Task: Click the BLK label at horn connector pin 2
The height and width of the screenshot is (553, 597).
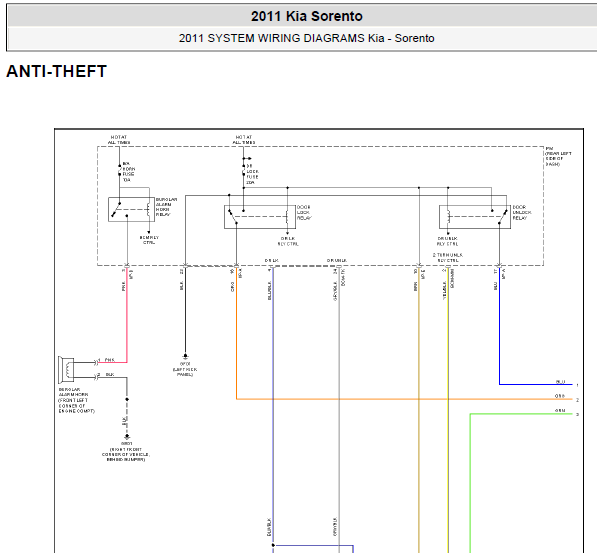Action: (x=110, y=375)
